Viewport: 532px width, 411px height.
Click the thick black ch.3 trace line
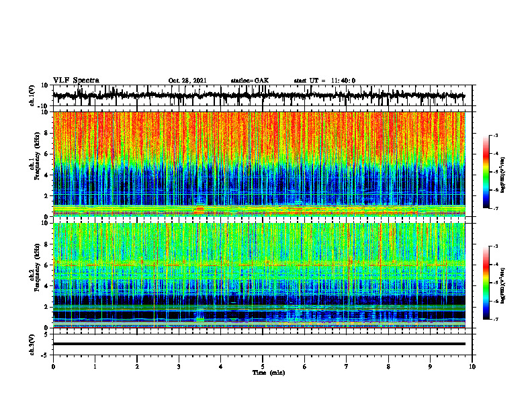259,344
